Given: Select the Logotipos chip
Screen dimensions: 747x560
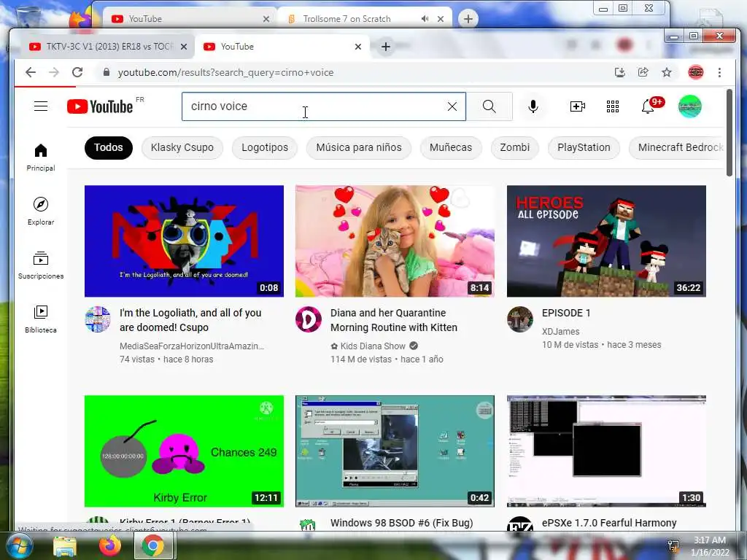Looking at the screenshot, I should [x=265, y=147].
